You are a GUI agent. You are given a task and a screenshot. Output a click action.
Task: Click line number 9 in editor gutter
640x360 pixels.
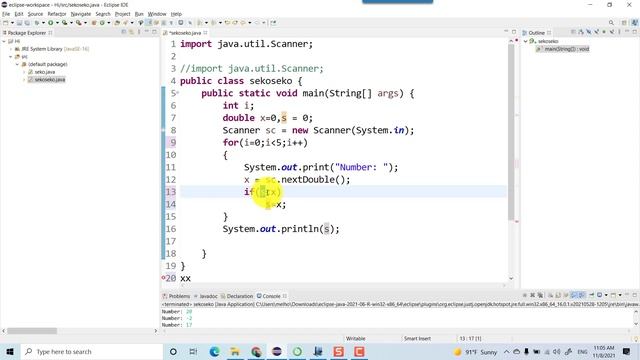pos(173,142)
